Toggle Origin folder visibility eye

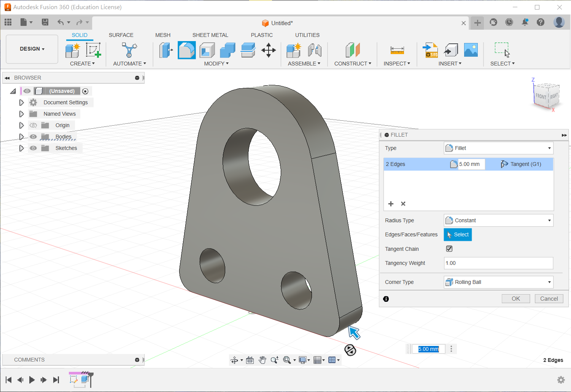click(33, 125)
